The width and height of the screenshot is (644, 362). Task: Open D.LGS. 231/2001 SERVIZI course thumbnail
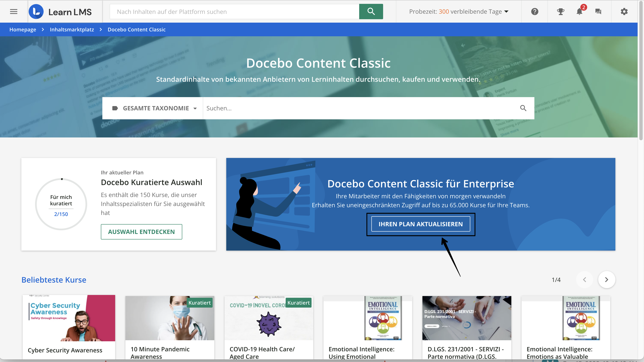467,318
